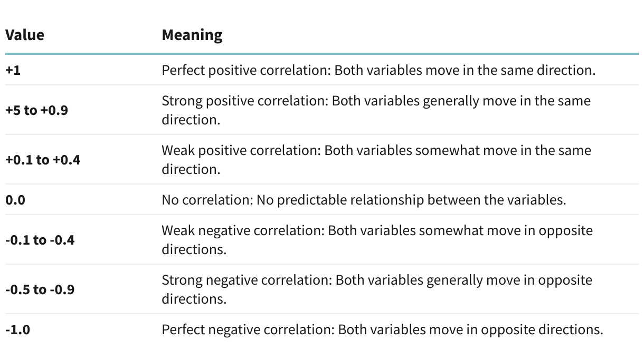The height and width of the screenshot is (349, 644).
Task: Click the teal header divider line
Action: point(322,53)
